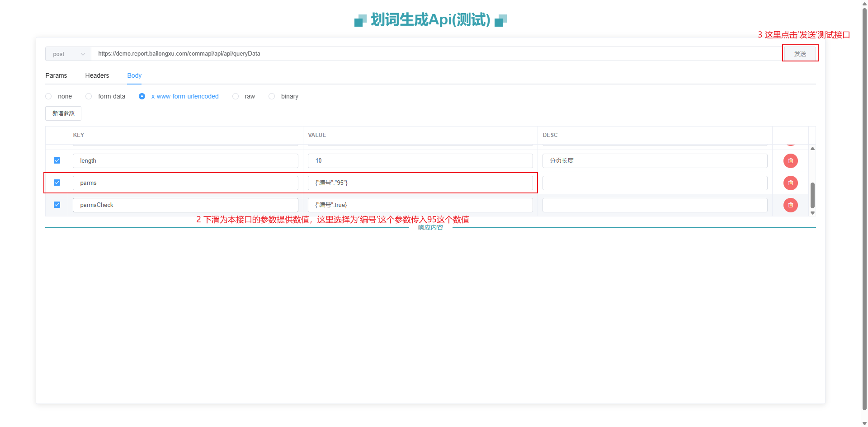Click the 新增参数 add parameter button
This screenshot has height=427, width=868.
(63, 113)
